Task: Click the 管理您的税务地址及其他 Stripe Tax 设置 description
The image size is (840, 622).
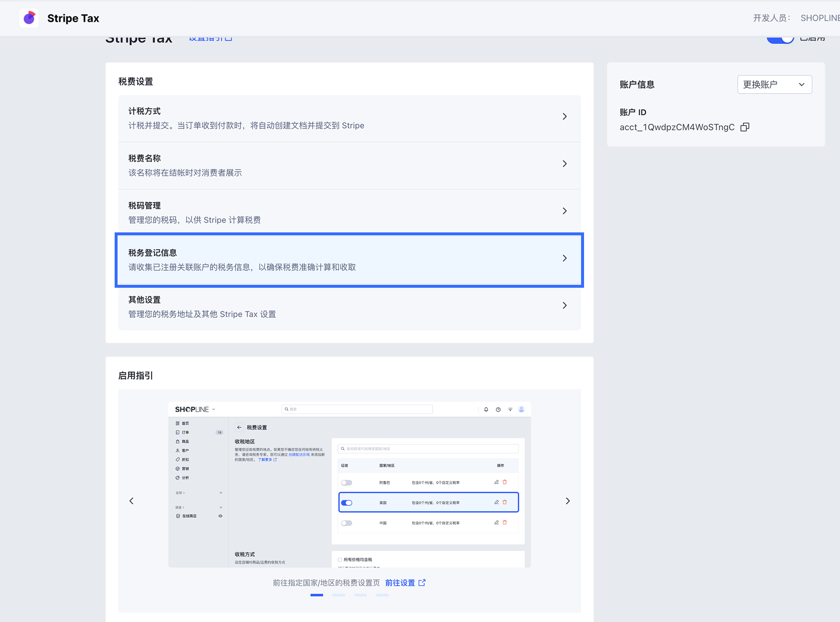Action: [202, 314]
